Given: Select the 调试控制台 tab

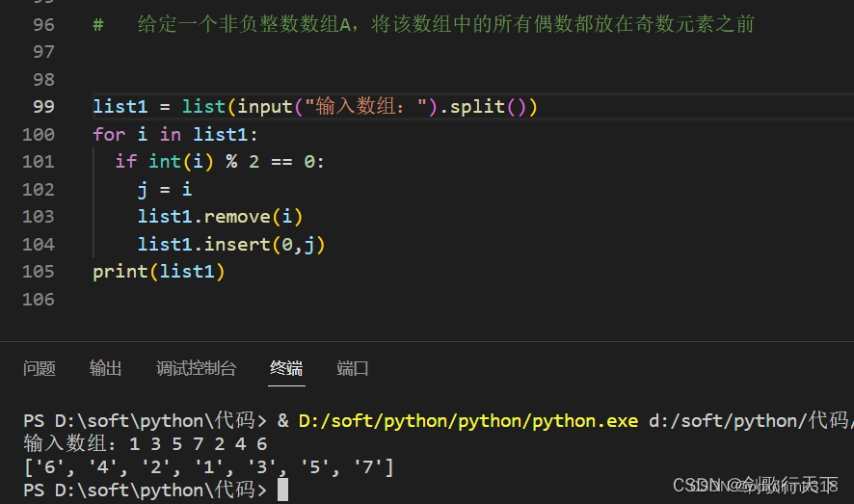Looking at the screenshot, I should (x=196, y=368).
